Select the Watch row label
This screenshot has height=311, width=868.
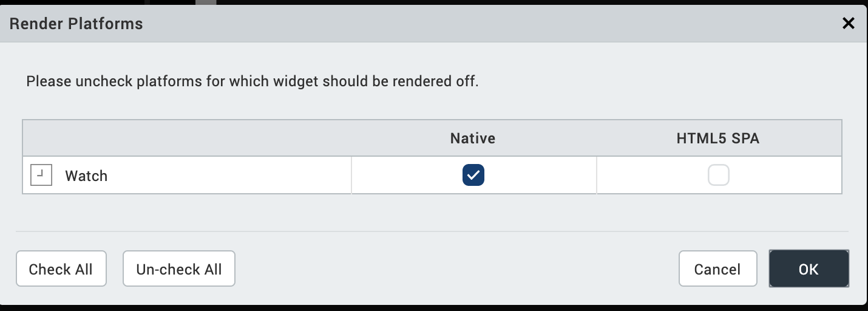pos(86,176)
